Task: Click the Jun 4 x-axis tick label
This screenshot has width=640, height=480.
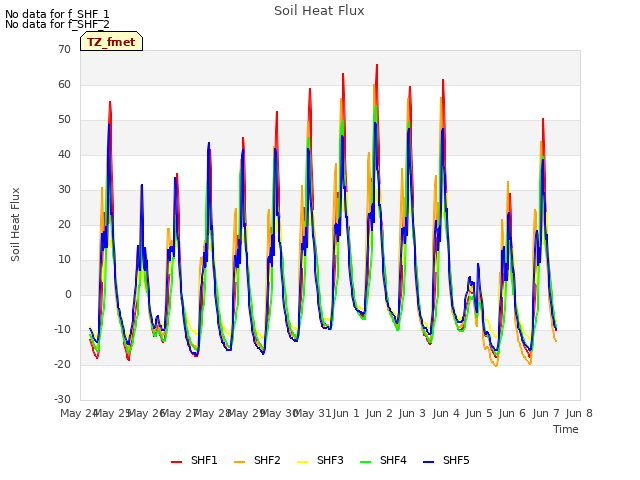Action: tap(446, 413)
